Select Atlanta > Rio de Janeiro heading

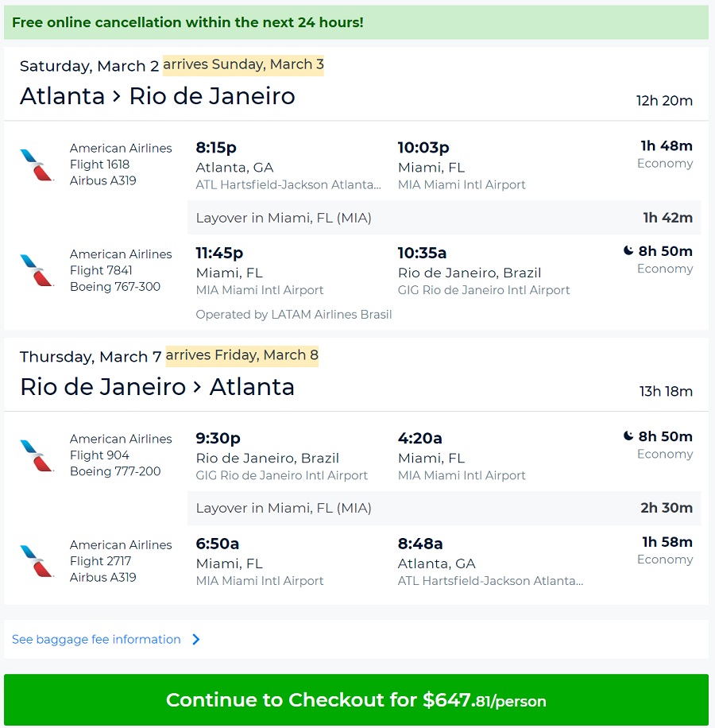point(157,96)
